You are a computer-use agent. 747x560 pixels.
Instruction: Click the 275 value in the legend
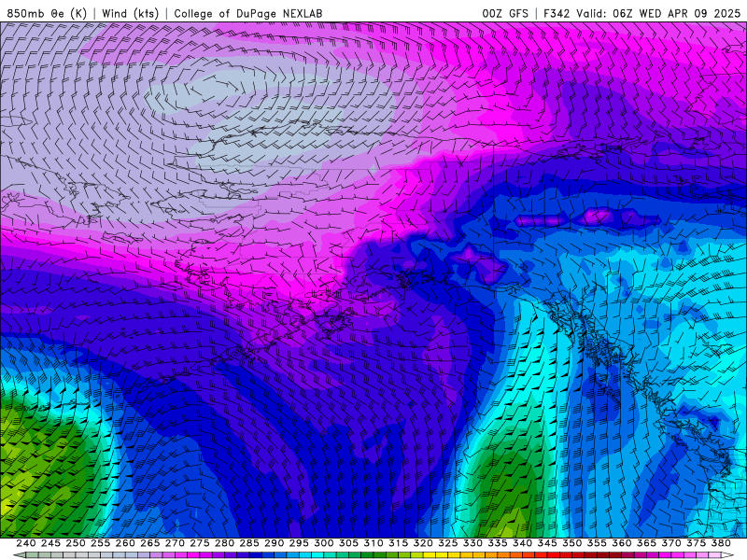200,543
